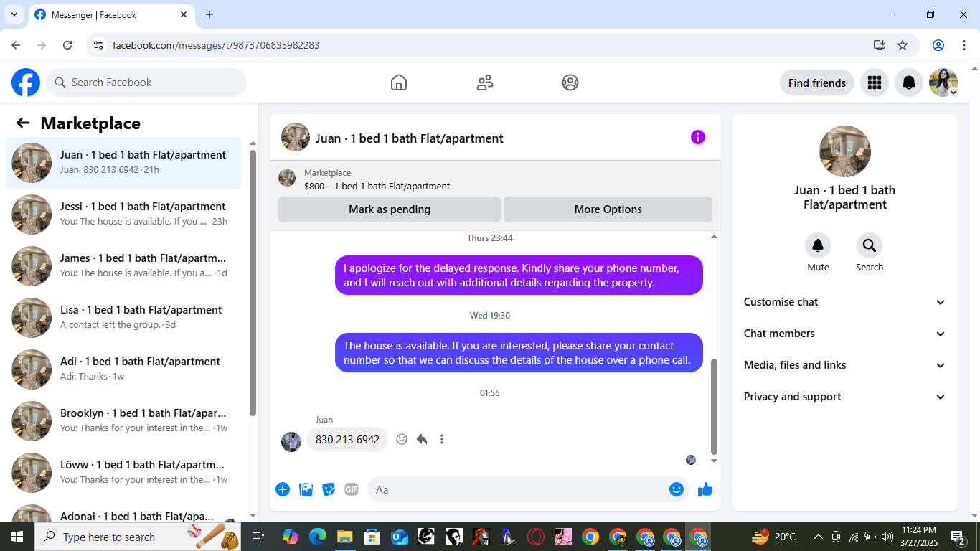The width and height of the screenshot is (980, 551).
Task: Search in conversation using the magnifier icon
Action: click(x=870, y=245)
